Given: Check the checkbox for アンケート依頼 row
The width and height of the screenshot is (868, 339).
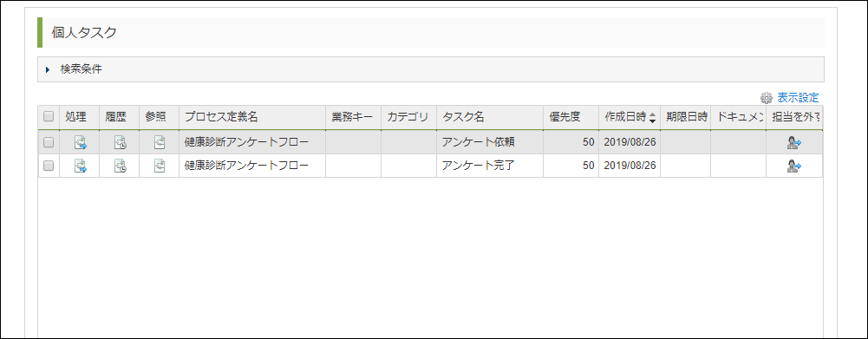Looking at the screenshot, I should pos(49,142).
